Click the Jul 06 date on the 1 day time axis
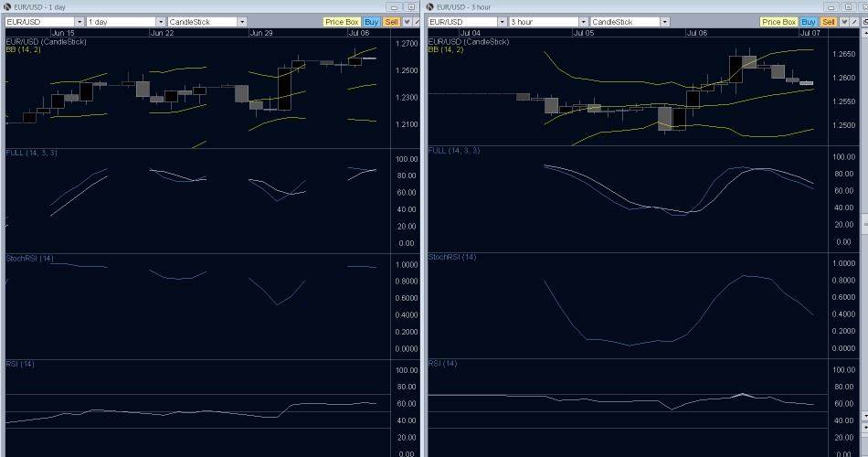 (359, 33)
